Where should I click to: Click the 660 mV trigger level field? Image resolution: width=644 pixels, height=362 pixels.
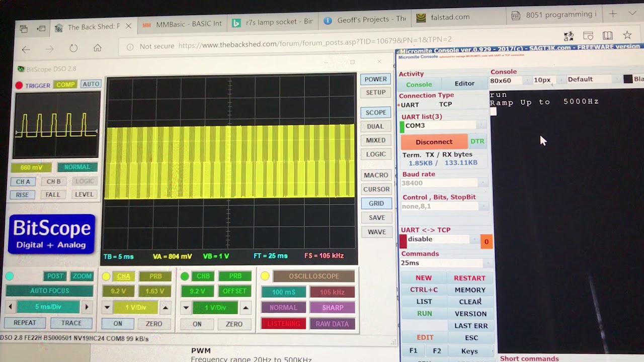(32, 167)
